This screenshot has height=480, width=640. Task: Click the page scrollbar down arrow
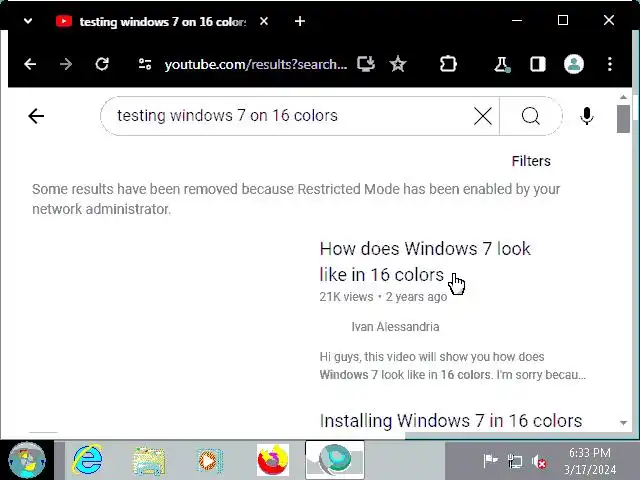click(x=623, y=423)
